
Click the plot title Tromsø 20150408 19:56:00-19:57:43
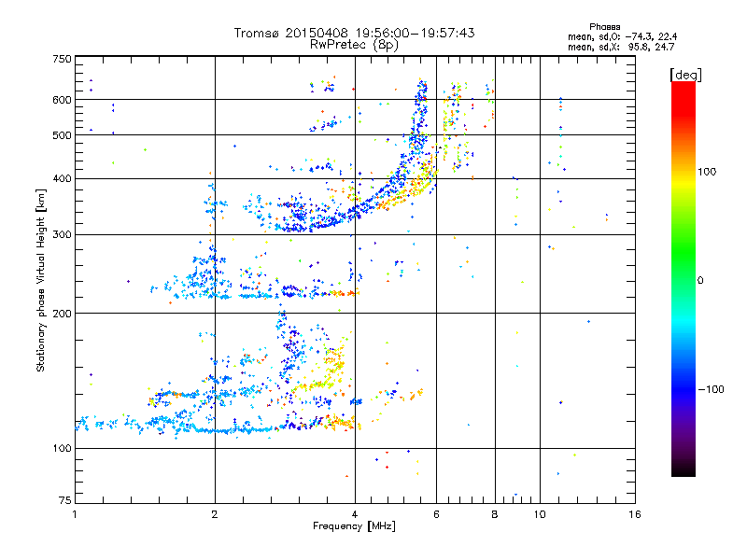[x=354, y=33]
